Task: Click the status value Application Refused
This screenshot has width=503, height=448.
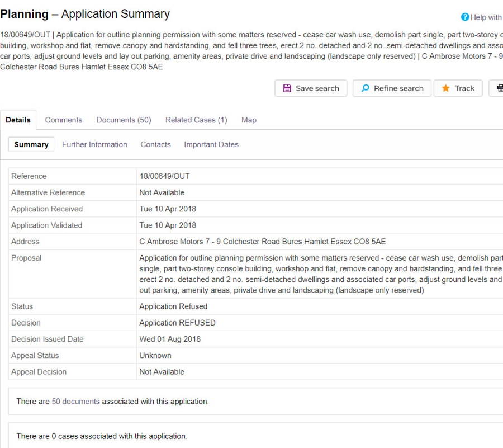Action: pyautogui.click(x=173, y=306)
